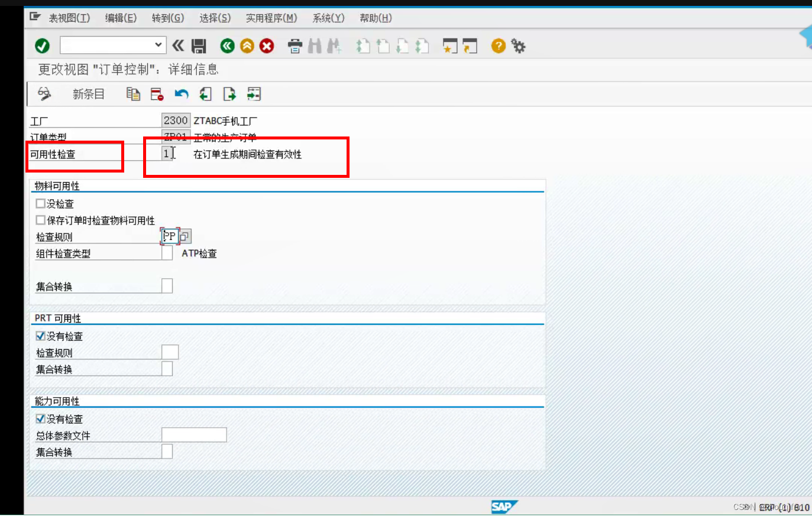812x517 pixels.
Task: Toggle the 没检查 checkbox under 物料可用性
Action: 40,203
